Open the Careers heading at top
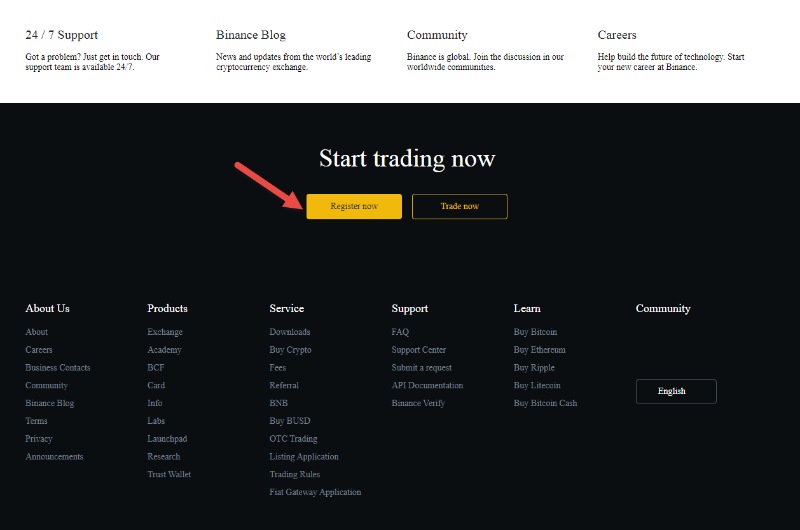The width and height of the screenshot is (800, 530). (x=617, y=35)
